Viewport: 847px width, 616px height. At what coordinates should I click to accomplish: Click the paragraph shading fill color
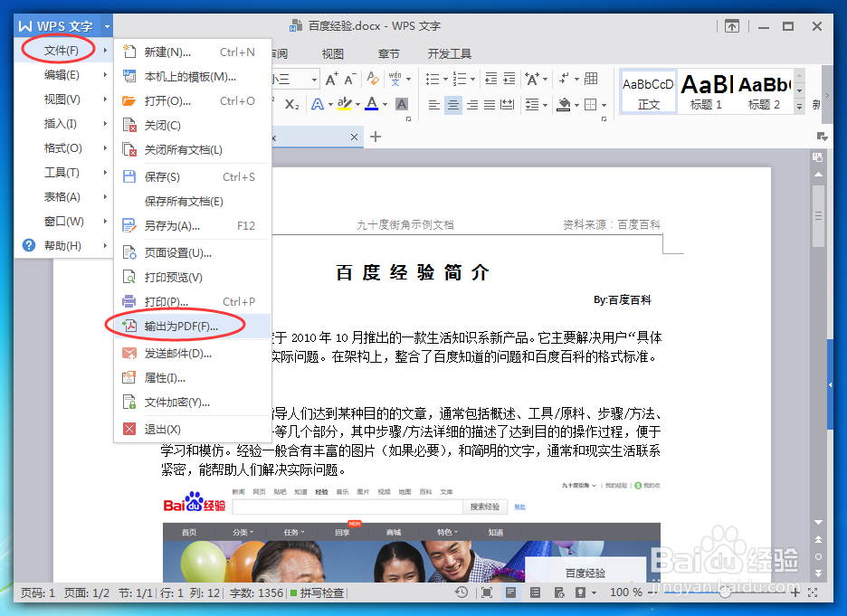pos(564,104)
